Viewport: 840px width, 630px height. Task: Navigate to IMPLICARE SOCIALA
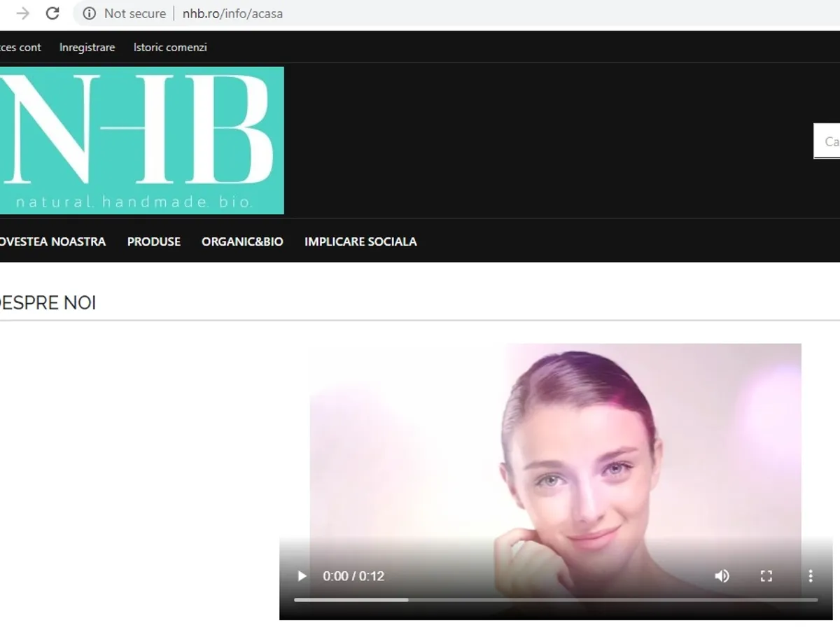(x=360, y=241)
